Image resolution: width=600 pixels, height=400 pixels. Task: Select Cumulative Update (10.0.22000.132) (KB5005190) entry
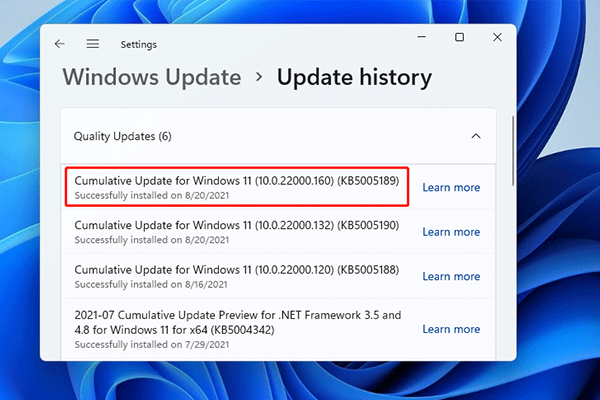pos(279,232)
